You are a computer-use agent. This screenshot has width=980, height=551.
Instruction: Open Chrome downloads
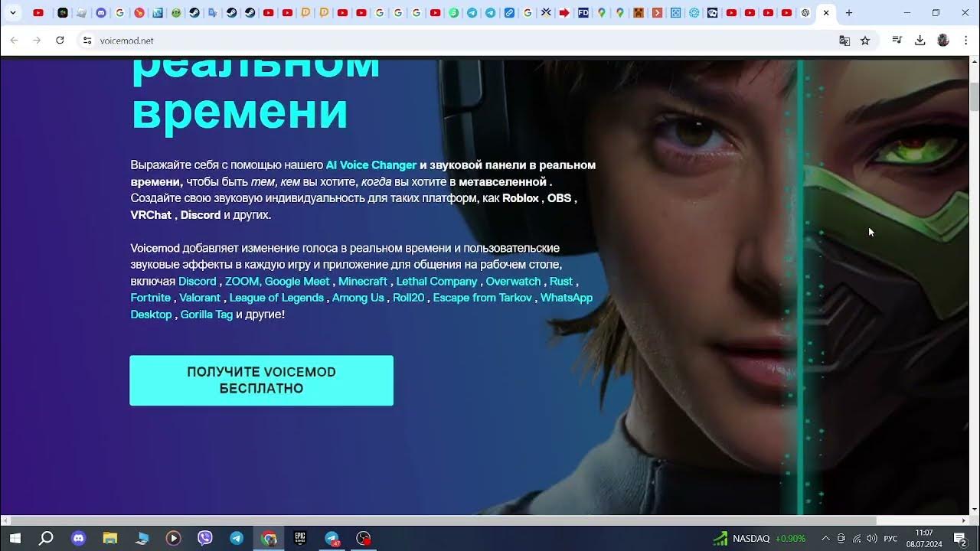920,41
